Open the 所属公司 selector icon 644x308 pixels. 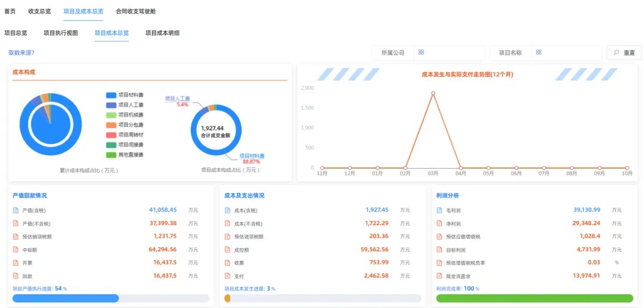point(421,52)
